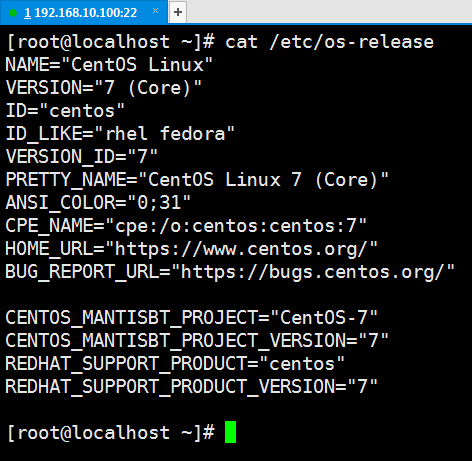This screenshot has width=472, height=461.
Task: Click the ANSI_COLOR="0;31" line
Action: [x=98, y=203]
